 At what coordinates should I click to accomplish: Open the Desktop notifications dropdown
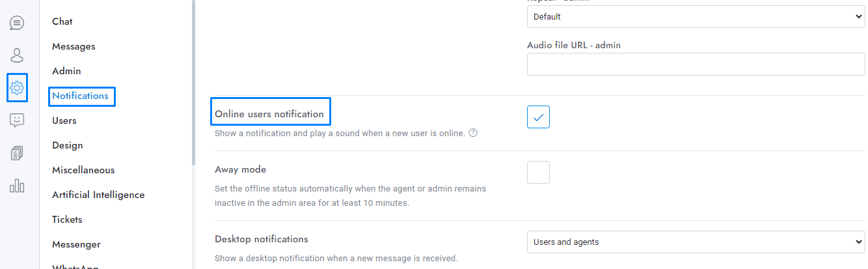coord(696,242)
